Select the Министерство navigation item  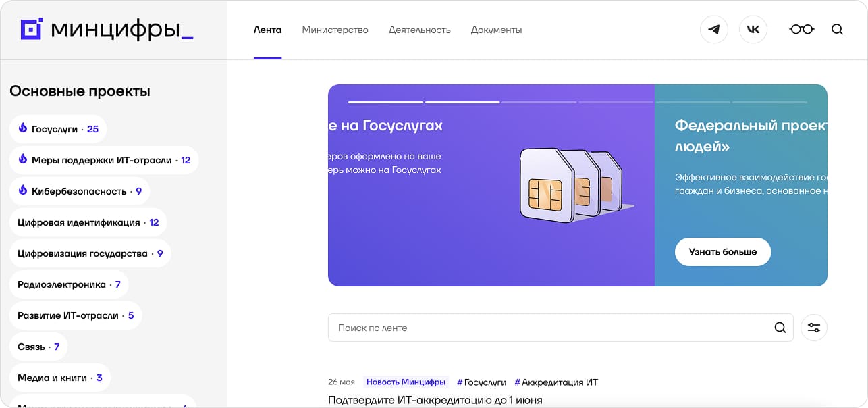pos(335,30)
